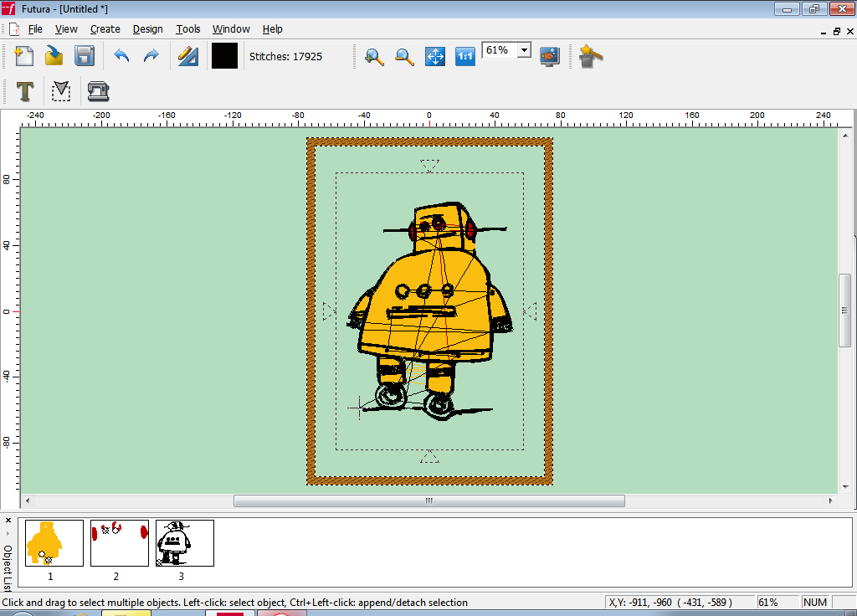The height and width of the screenshot is (616, 857).
Task: Click the scroll down arrow
Action: [845, 486]
